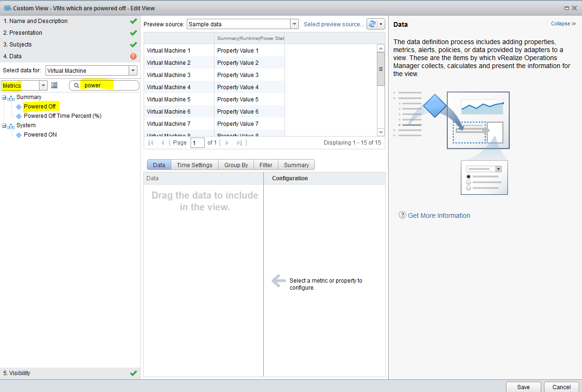
Task: Select Powered Off Time Percent (%) metric
Action: 62,116
